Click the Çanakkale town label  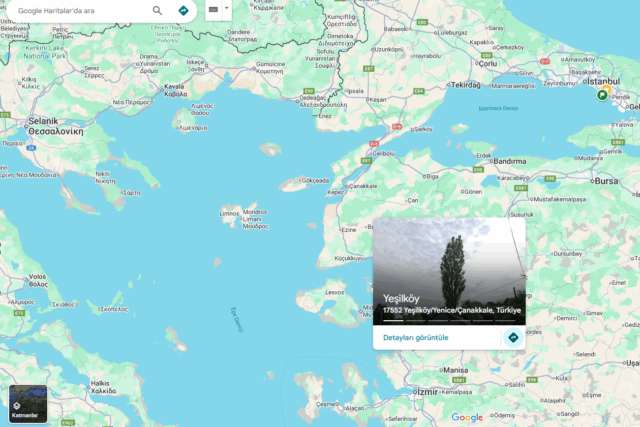(x=363, y=186)
